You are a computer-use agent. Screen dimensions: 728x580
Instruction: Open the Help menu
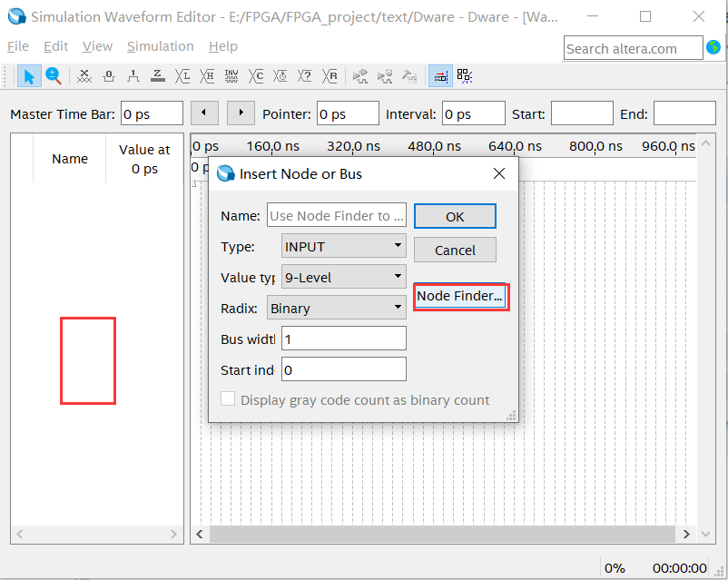(223, 46)
